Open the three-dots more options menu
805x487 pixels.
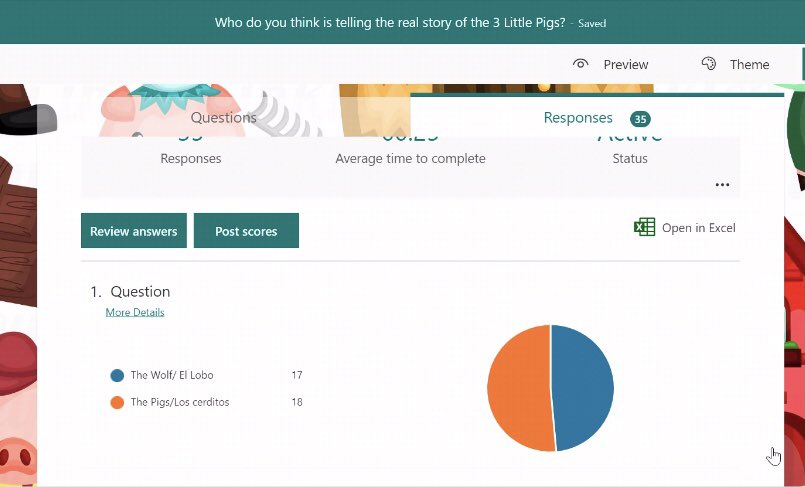pyautogui.click(x=722, y=185)
